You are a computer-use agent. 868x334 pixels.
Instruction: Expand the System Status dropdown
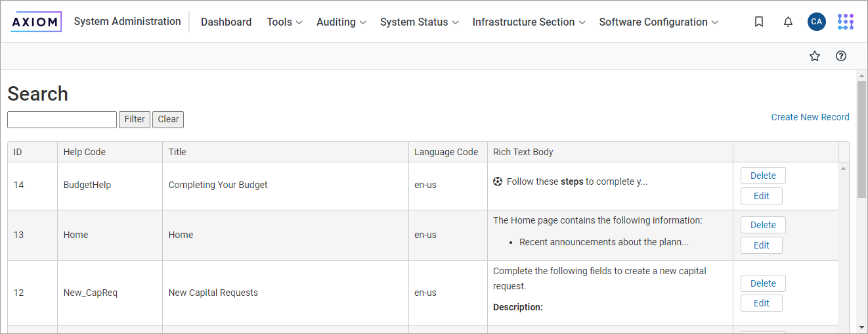(x=420, y=22)
